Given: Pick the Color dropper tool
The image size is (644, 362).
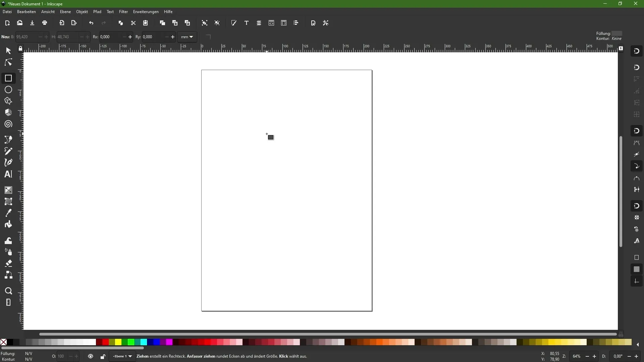Looking at the screenshot, I should [x=8, y=213].
